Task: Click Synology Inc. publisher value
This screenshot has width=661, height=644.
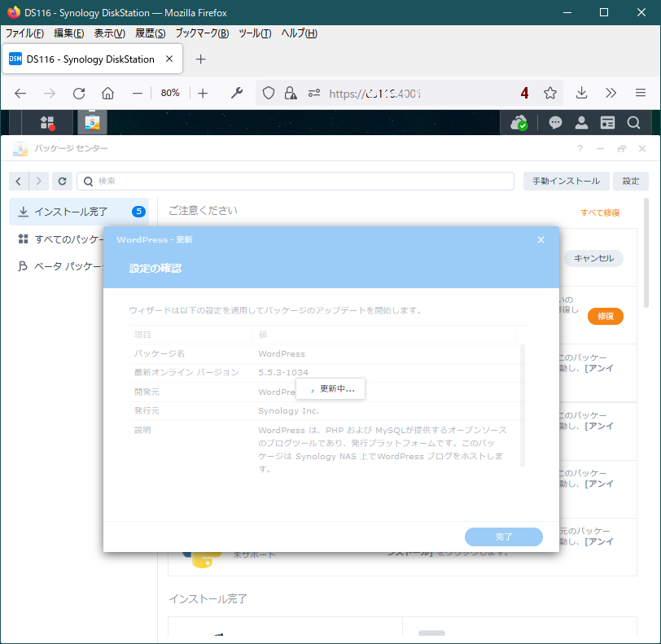Action: pos(288,411)
